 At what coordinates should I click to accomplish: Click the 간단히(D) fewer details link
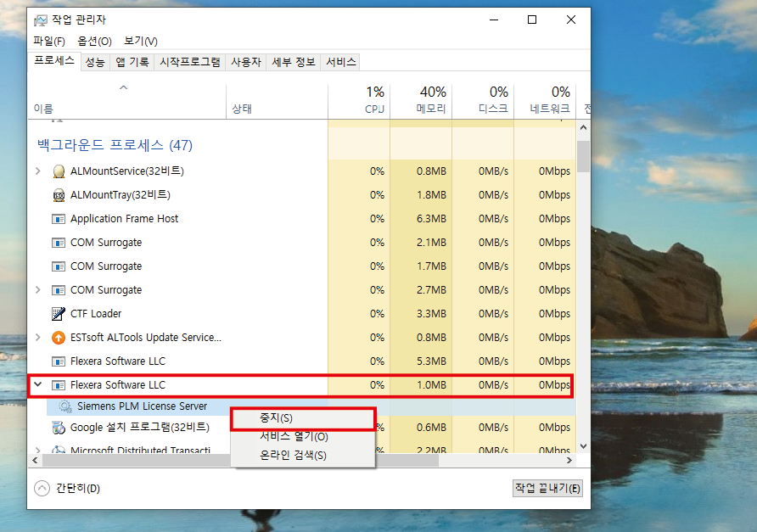[78, 489]
